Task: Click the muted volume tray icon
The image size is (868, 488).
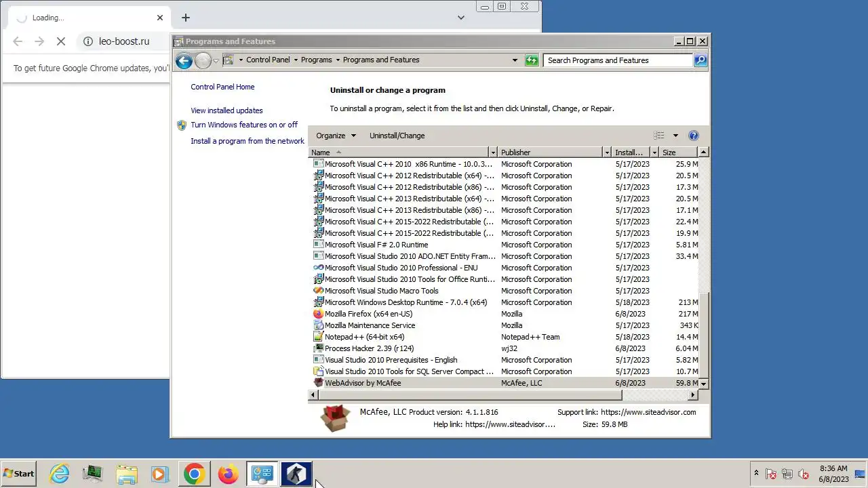Action: click(x=804, y=474)
